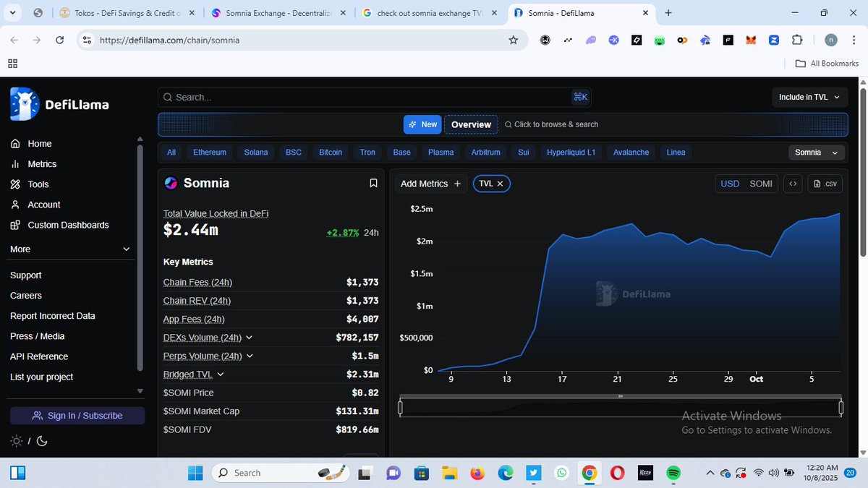The width and height of the screenshot is (868, 488).
Task: Open Somnia chain selector dropdown
Action: 817,153
